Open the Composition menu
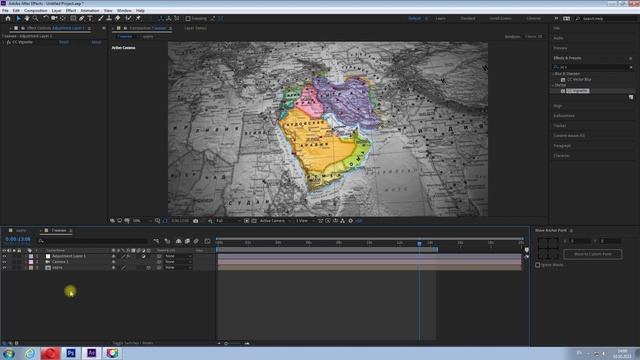 (x=36, y=11)
